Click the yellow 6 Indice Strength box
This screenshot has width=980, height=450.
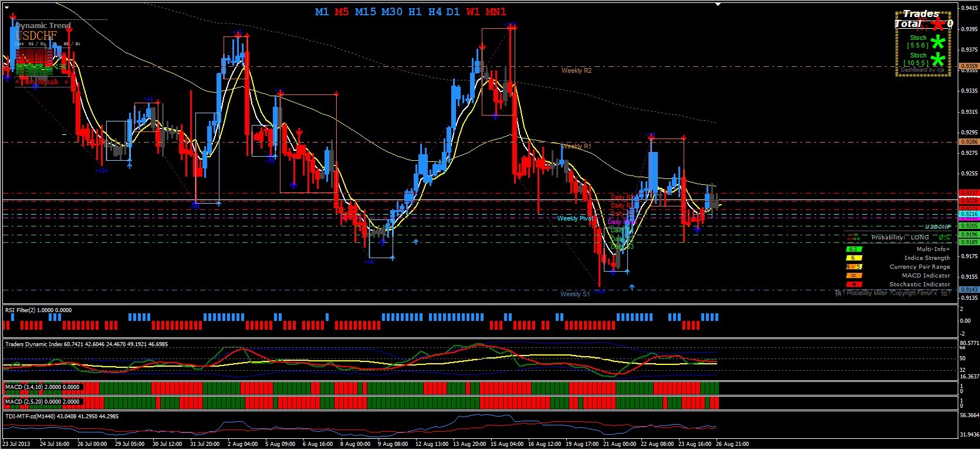point(854,258)
